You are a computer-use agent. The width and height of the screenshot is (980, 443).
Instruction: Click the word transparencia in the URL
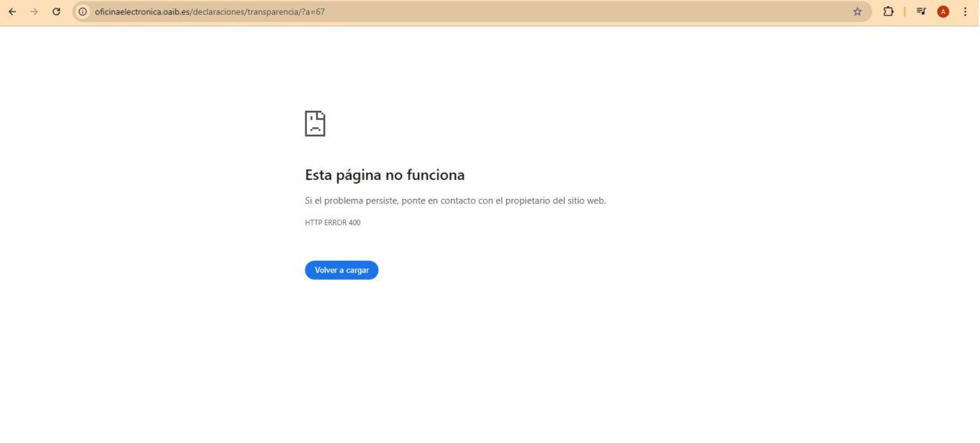273,12
